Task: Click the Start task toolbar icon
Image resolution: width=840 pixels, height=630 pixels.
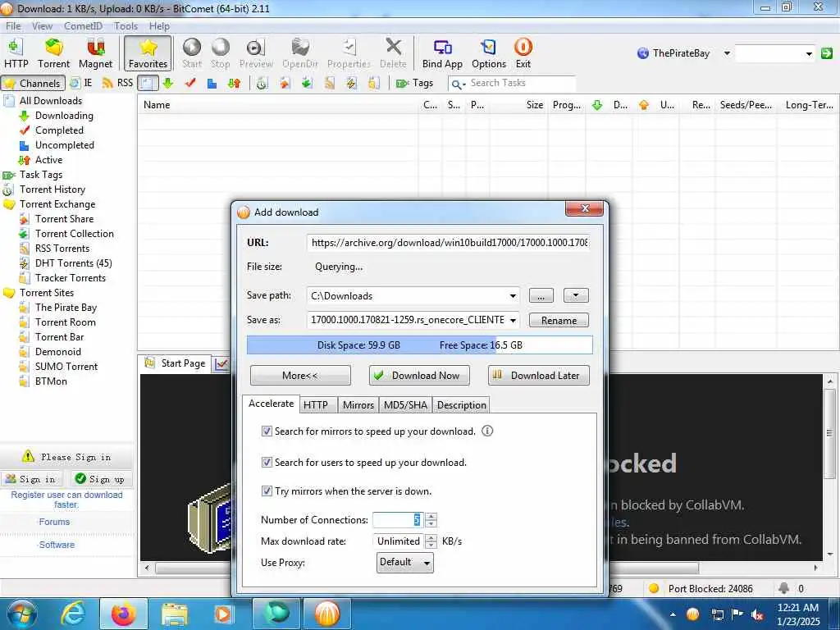Action: pyautogui.click(x=192, y=53)
